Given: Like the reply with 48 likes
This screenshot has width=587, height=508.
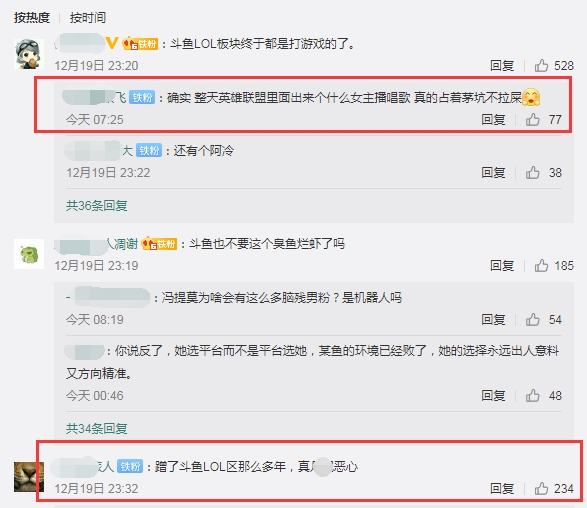Looking at the screenshot, I should 532,395.
